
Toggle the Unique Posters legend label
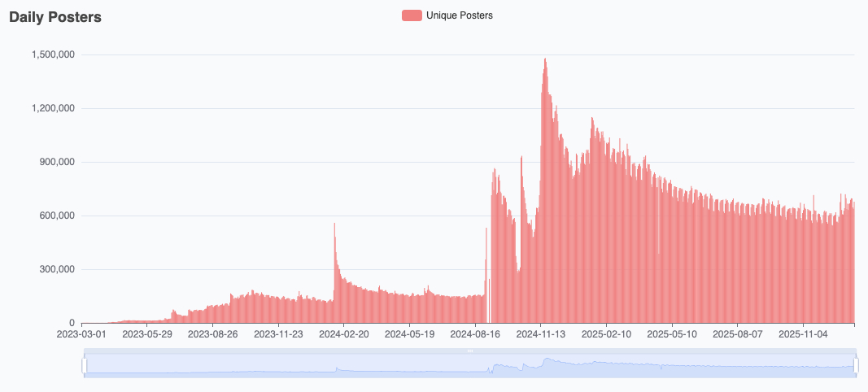click(459, 15)
